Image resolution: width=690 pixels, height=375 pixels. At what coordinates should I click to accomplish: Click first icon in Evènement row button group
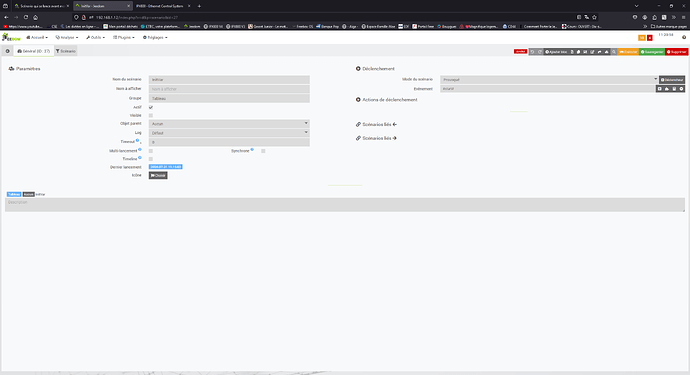tap(660, 89)
